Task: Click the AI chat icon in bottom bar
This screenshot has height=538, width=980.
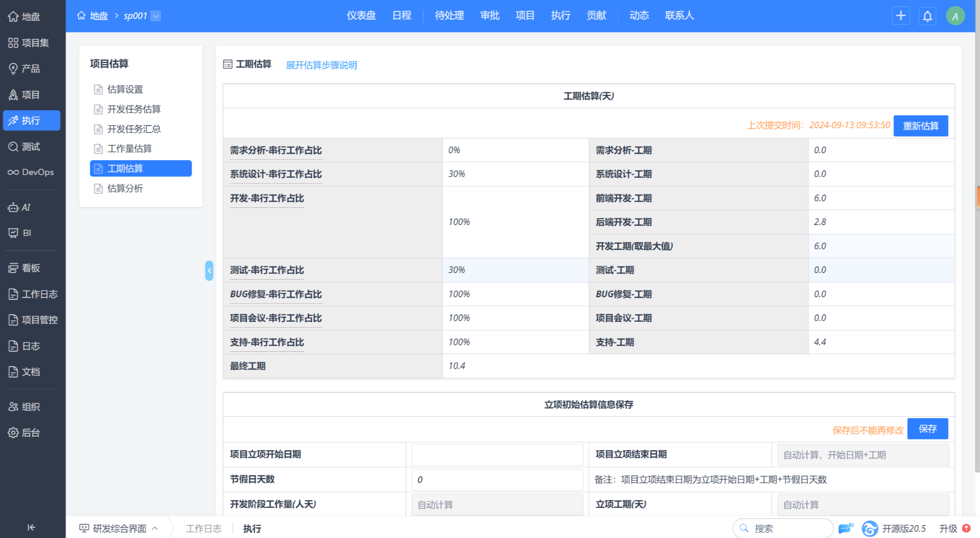Action: [x=845, y=528]
